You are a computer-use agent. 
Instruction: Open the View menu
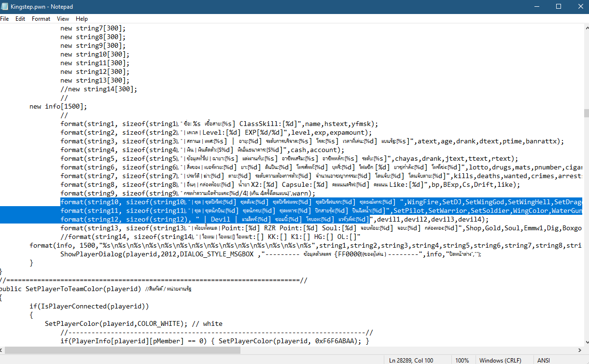pyautogui.click(x=63, y=19)
